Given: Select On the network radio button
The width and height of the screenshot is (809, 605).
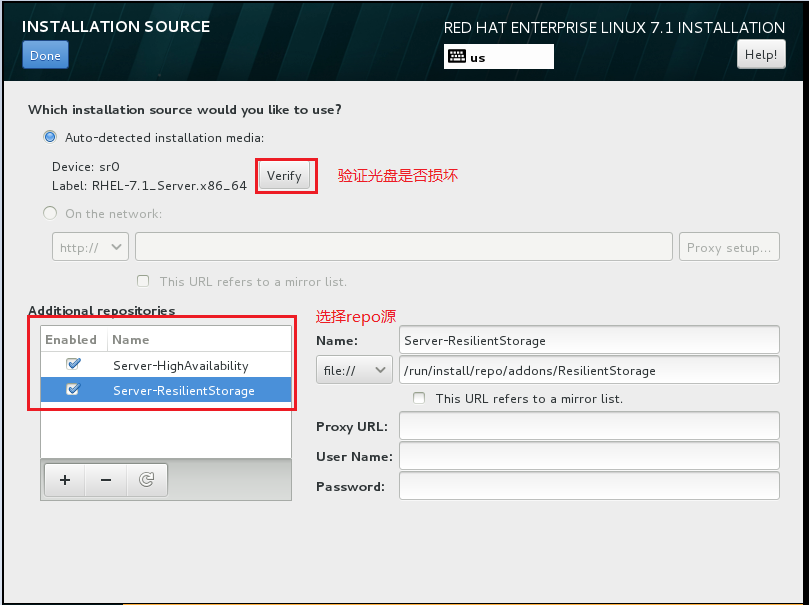Looking at the screenshot, I should 50,213.
